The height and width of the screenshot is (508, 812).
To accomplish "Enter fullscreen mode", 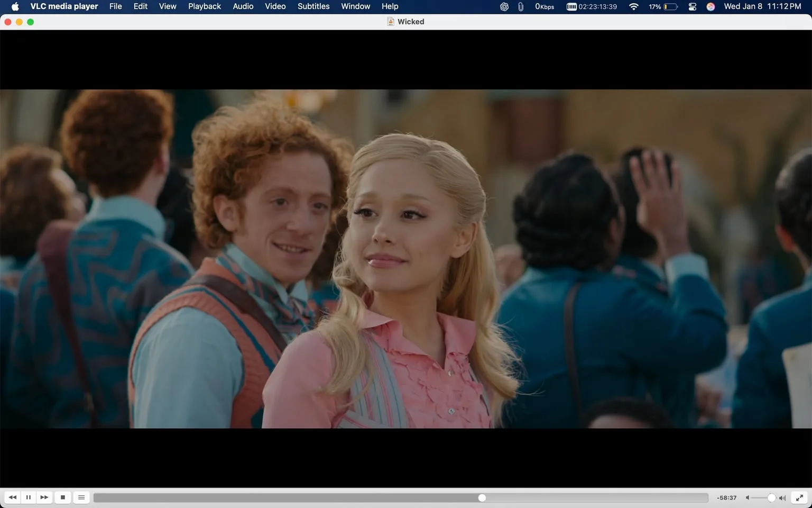I will [799, 497].
